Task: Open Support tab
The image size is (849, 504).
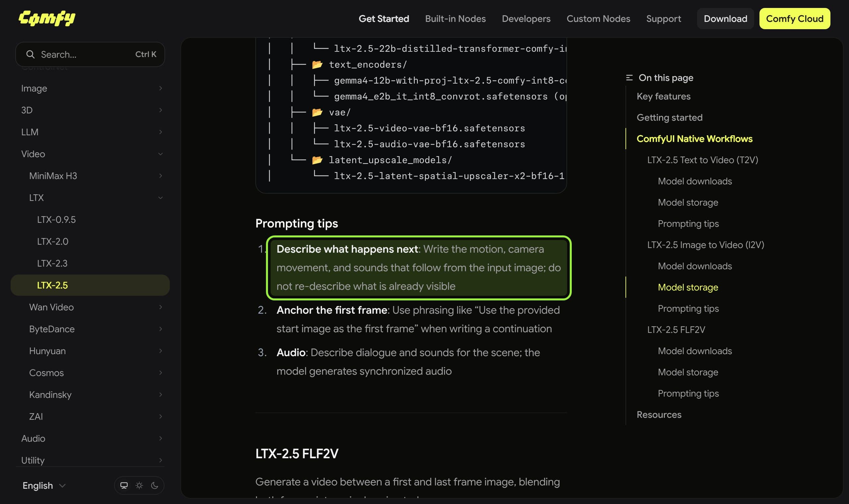Action: click(664, 19)
